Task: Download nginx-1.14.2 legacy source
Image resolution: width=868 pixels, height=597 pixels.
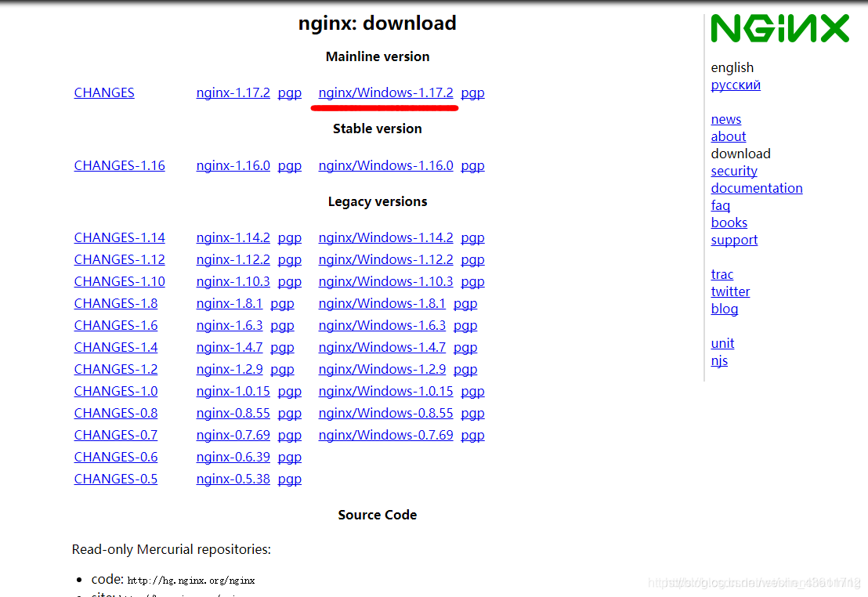Action: (x=233, y=237)
